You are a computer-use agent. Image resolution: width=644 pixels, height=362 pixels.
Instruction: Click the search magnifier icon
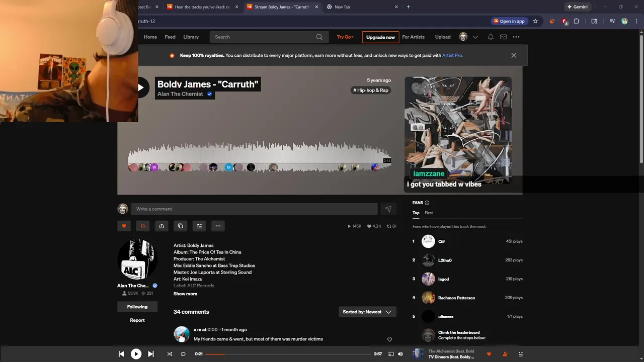point(319,37)
